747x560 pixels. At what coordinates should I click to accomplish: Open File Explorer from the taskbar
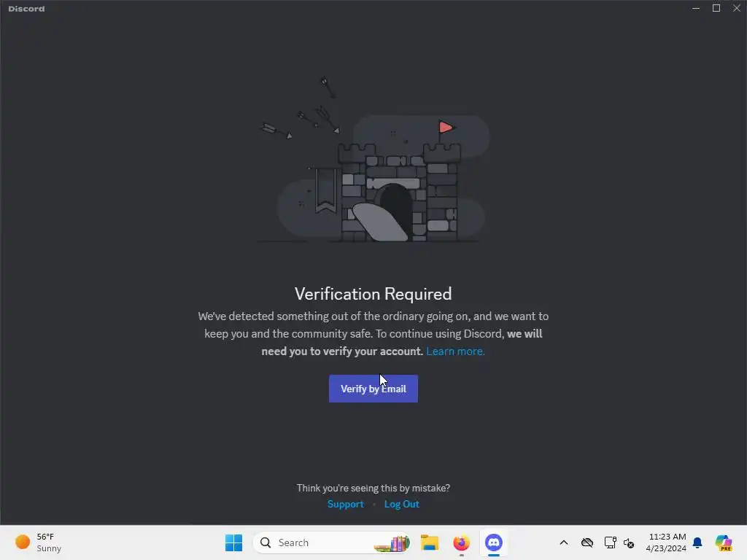429,542
